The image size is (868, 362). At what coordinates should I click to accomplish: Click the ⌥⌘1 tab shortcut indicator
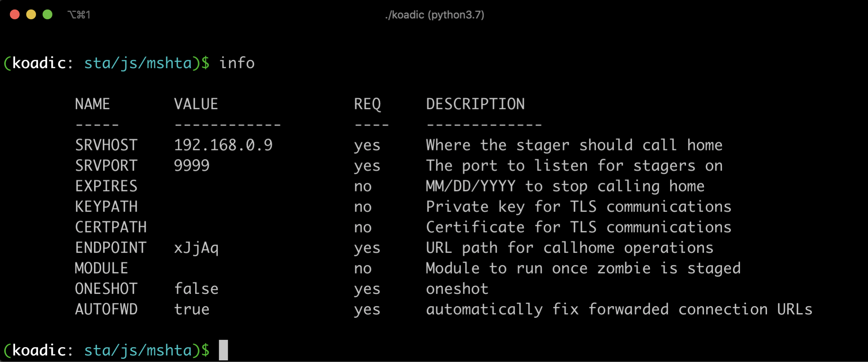(79, 15)
